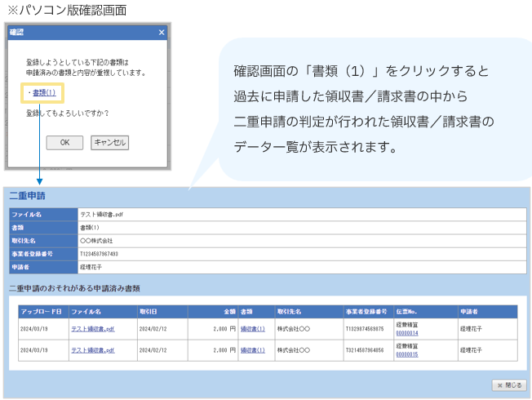Open テスト領収書.pdf in the 00000015 voucher row
532x400 pixels.
92,350
